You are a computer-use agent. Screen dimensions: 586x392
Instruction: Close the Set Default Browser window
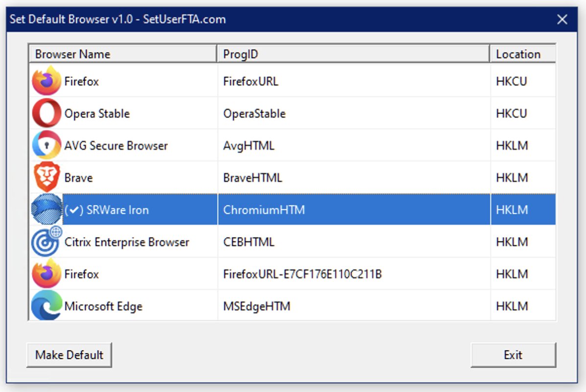point(562,19)
